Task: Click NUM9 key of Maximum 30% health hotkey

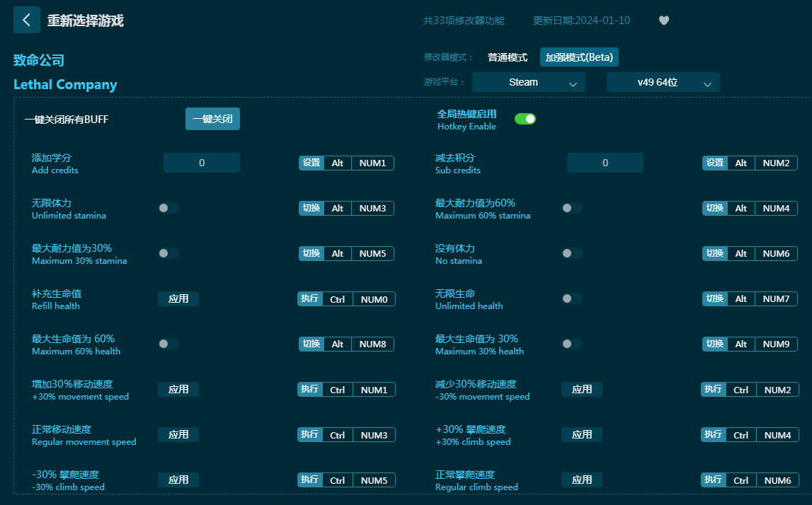Action: pos(777,344)
